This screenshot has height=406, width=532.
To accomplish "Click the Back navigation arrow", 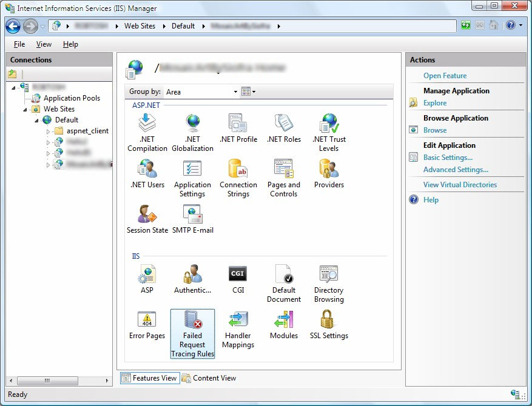I will [13, 26].
